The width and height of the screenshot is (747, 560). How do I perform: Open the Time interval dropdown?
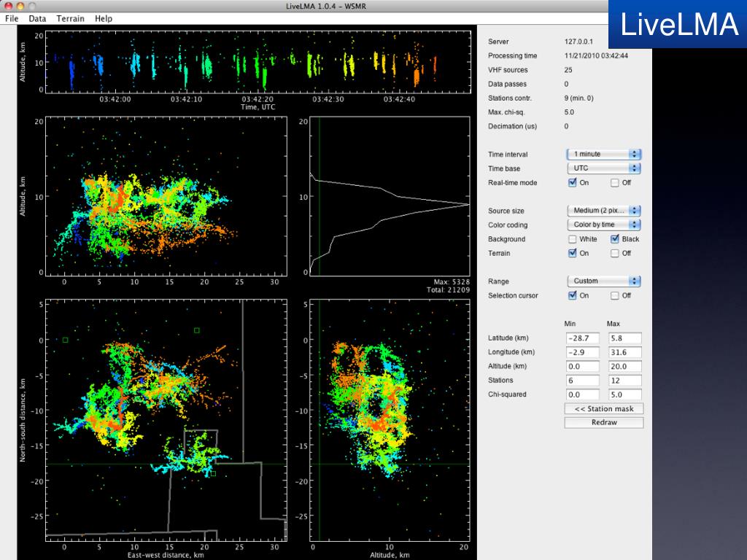click(604, 154)
